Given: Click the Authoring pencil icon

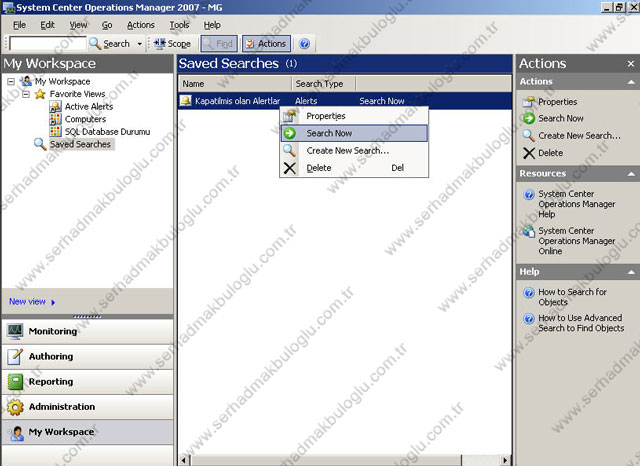Looking at the screenshot, I should [x=16, y=357].
